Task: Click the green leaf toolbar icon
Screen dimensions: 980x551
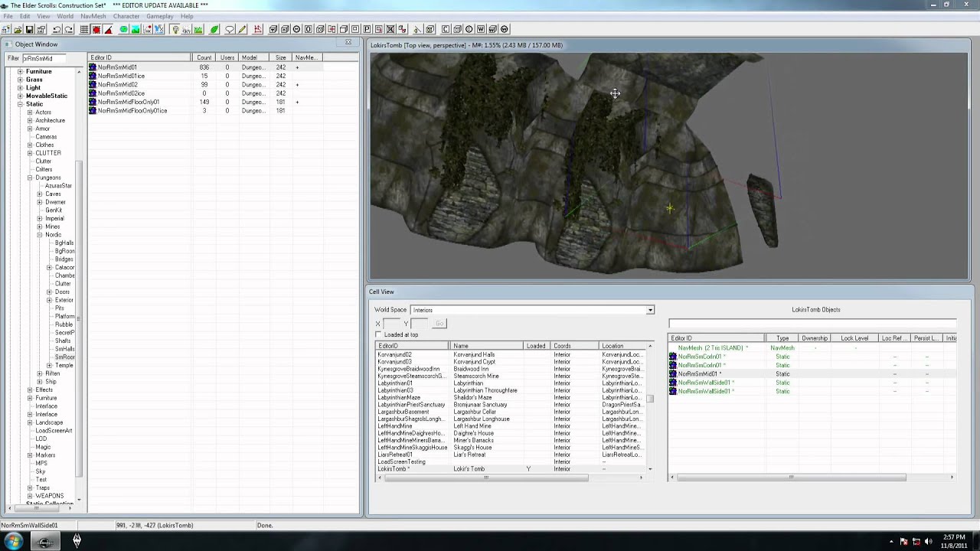Action: 214,29
